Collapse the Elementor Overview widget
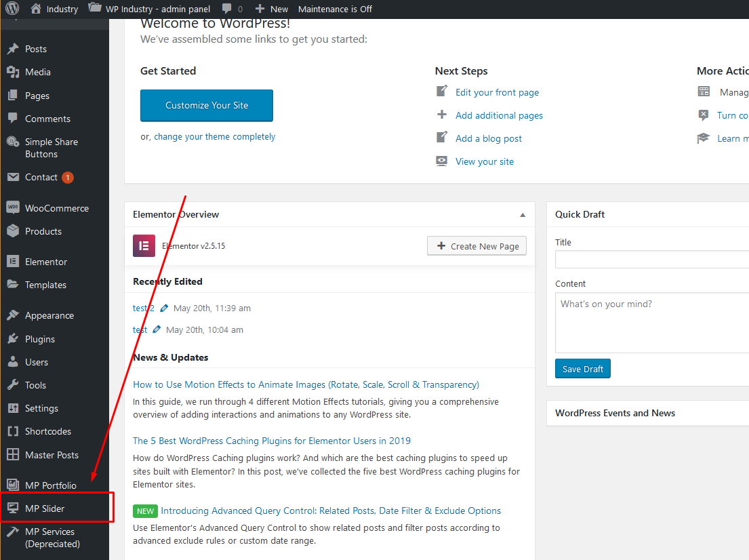Viewport: 749px width, 560px height. point(523,215)
